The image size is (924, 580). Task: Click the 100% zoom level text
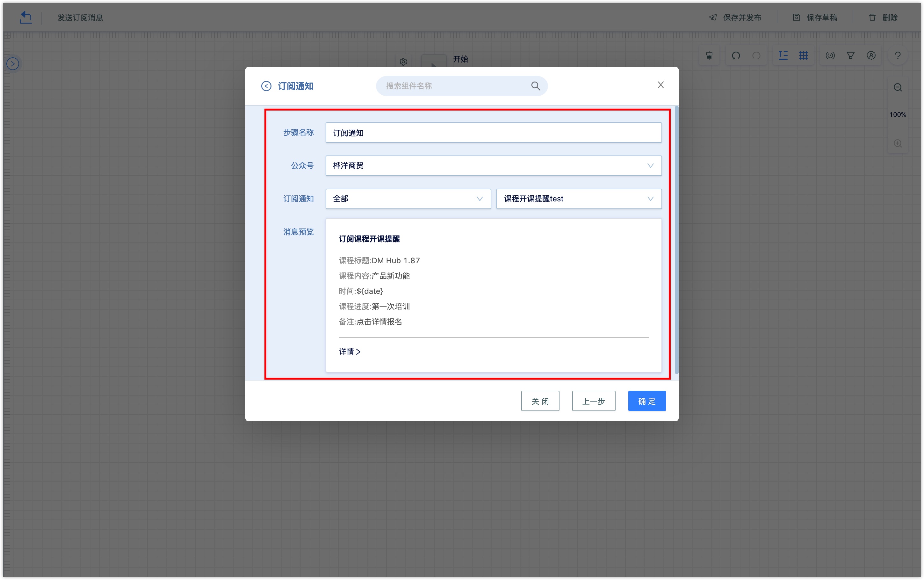click(898, 114)
